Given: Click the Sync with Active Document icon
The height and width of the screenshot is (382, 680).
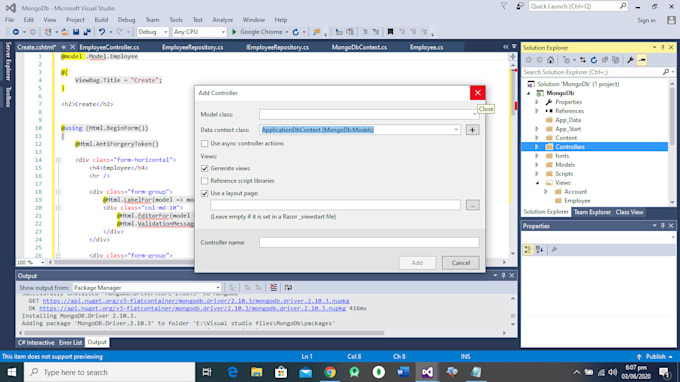Looking at the screenshot, I should click(x=583, y=60).
